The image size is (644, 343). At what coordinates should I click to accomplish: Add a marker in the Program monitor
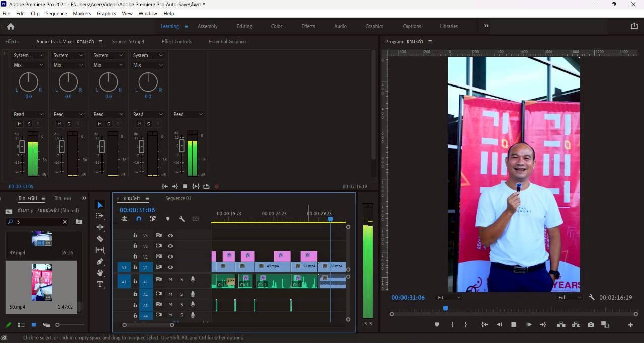point(437,325)
